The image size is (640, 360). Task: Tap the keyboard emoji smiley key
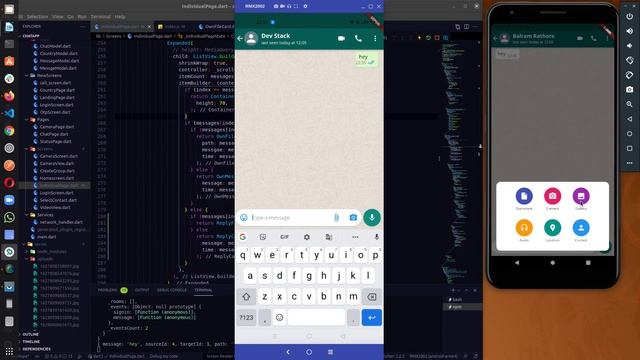click(x=280, y=318)
